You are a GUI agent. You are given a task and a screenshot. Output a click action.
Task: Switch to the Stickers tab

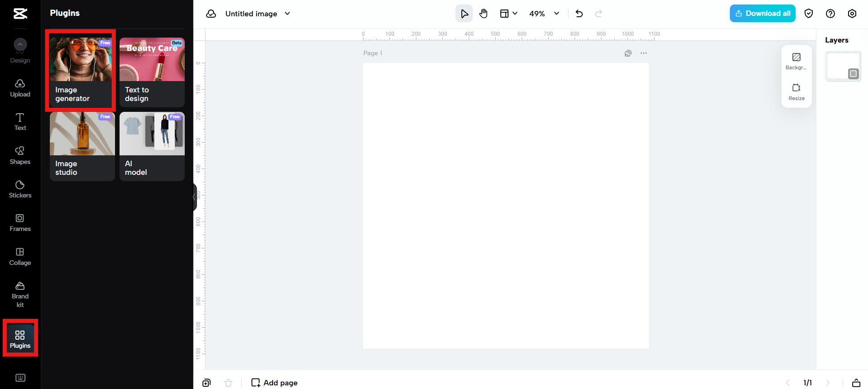[20, 189]
